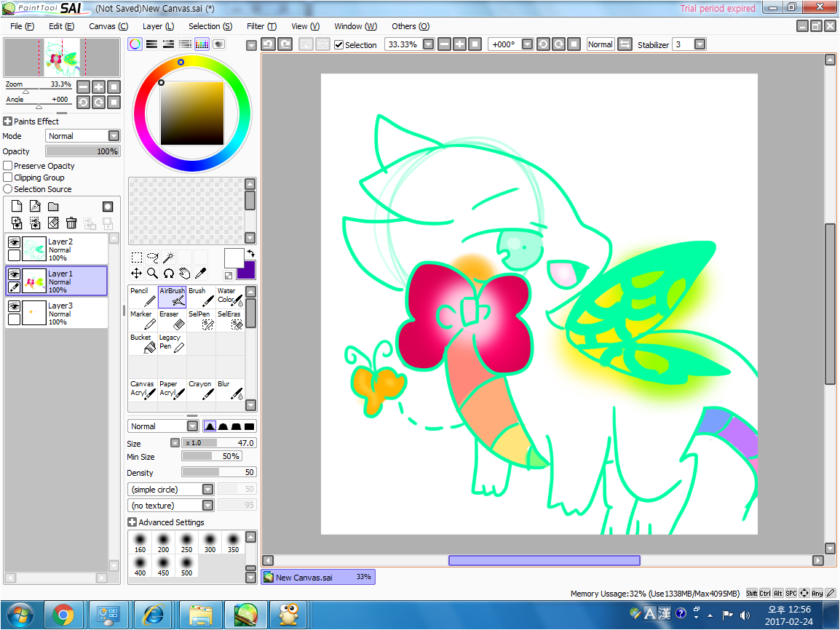Screen dimensions: 840x630
Task: Open the Selection menu
Action: pos(210,26)
